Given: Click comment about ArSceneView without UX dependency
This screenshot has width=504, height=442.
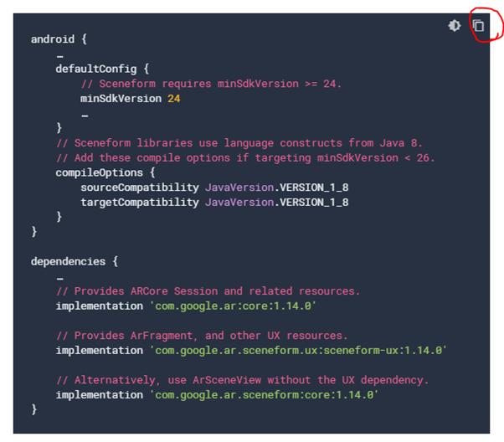Looking at the screenshot, I should point(242,380).
